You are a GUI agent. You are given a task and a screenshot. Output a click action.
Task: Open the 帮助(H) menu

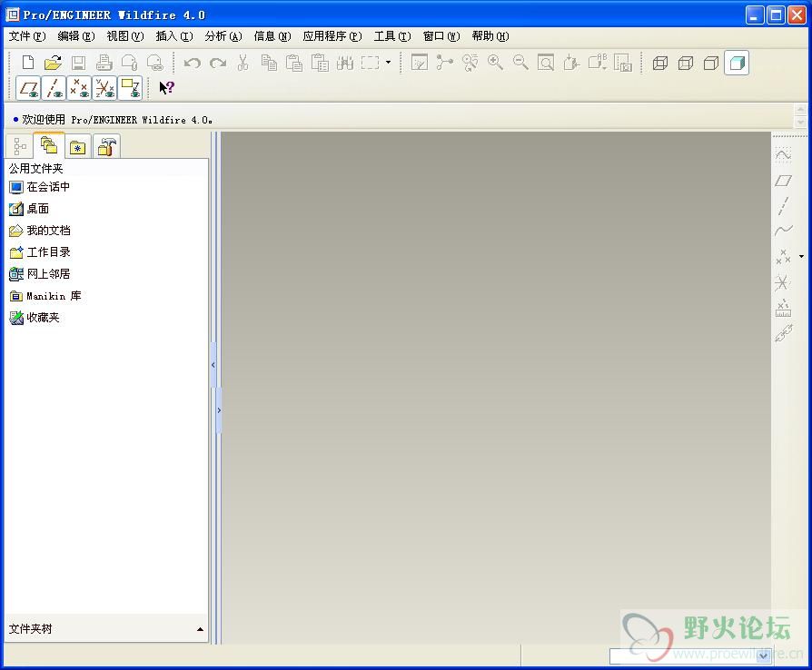click(490, 36)
